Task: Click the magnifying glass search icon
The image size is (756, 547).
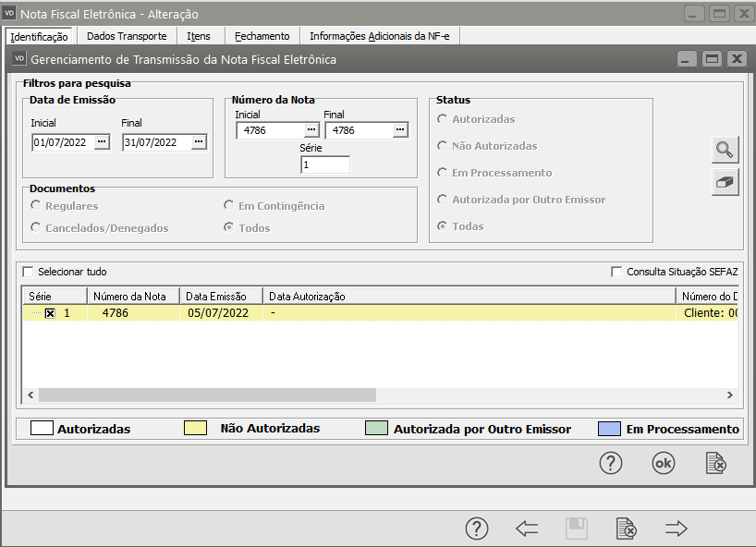Action: tap(726, 150)
